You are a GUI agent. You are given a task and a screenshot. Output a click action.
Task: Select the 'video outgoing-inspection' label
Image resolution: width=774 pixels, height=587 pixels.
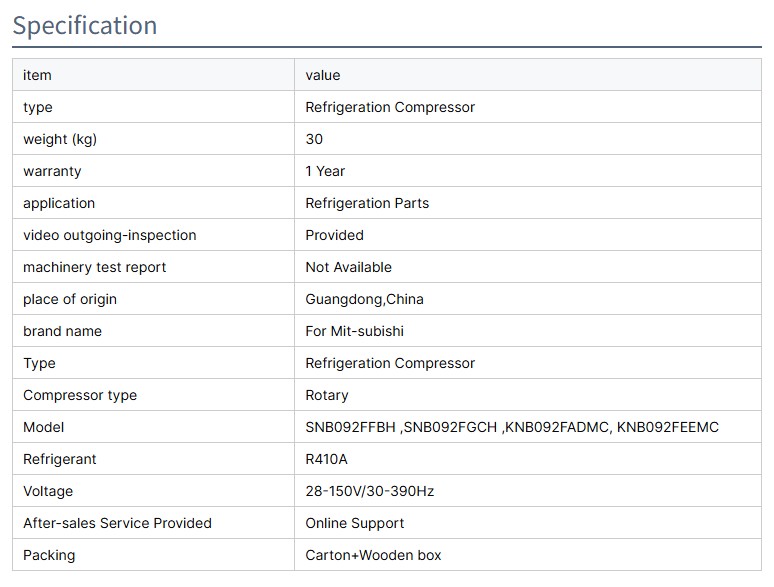pos(110,235)
